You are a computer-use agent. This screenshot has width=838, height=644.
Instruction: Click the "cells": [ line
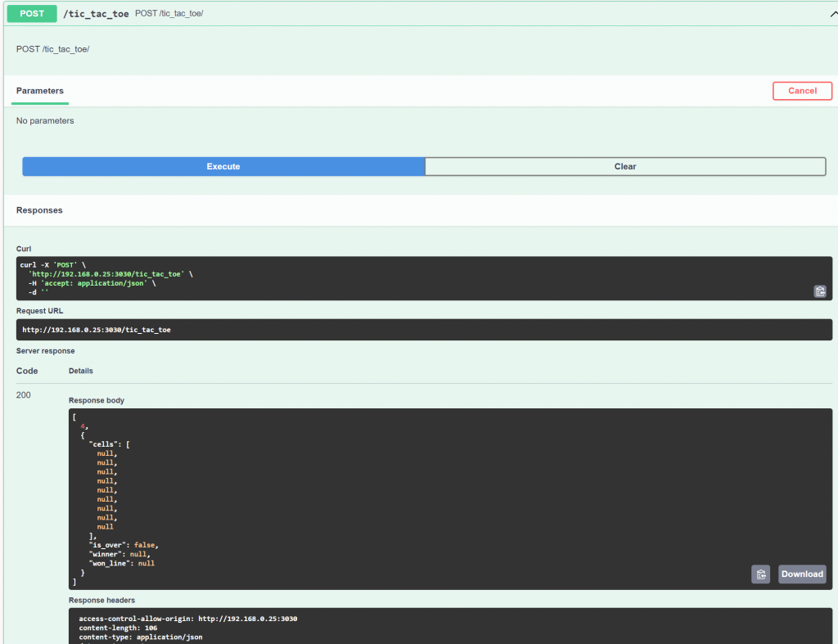[x=110, y=444]
